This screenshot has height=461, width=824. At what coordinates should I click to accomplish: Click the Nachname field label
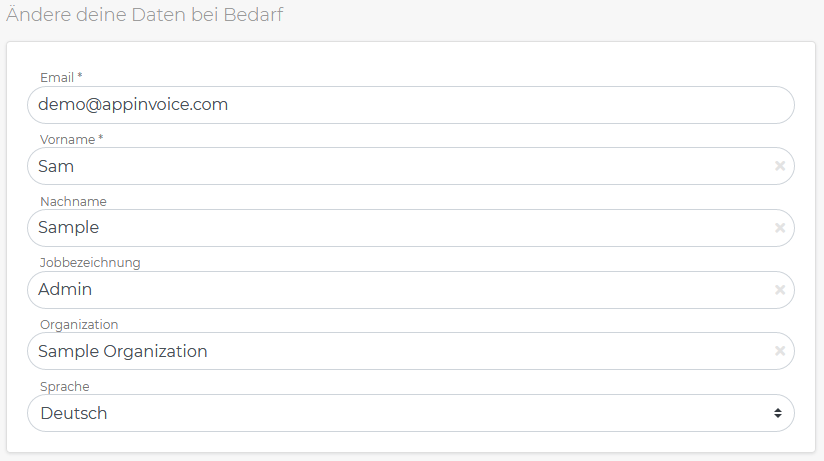pos(73,201)
